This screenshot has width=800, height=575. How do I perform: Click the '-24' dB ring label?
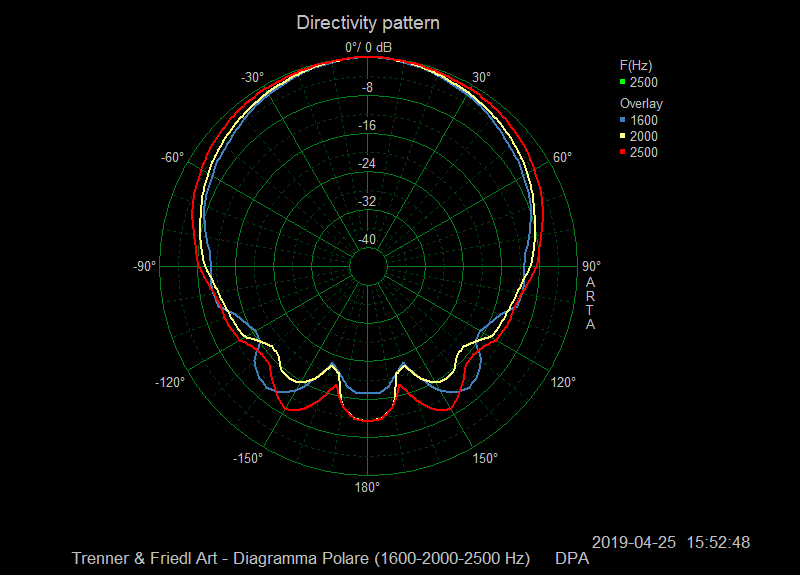[367, 163]
